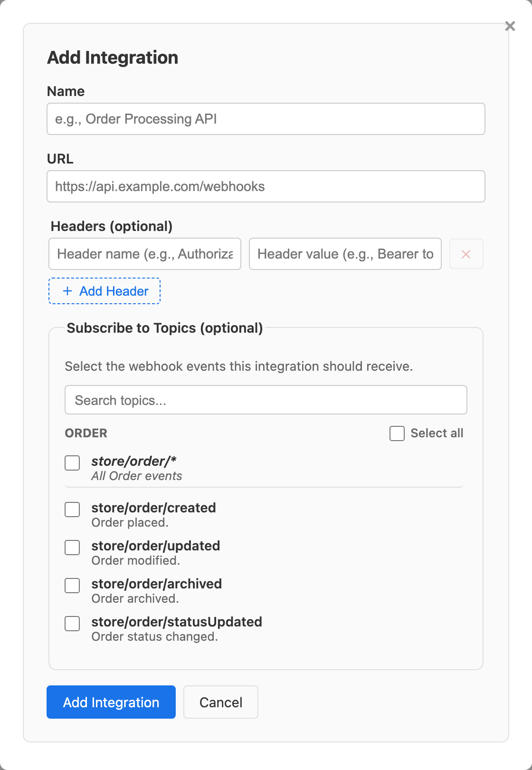Check store/order/statusUpdated checkbox
532x770 pixels.
[x=72, y=624]
